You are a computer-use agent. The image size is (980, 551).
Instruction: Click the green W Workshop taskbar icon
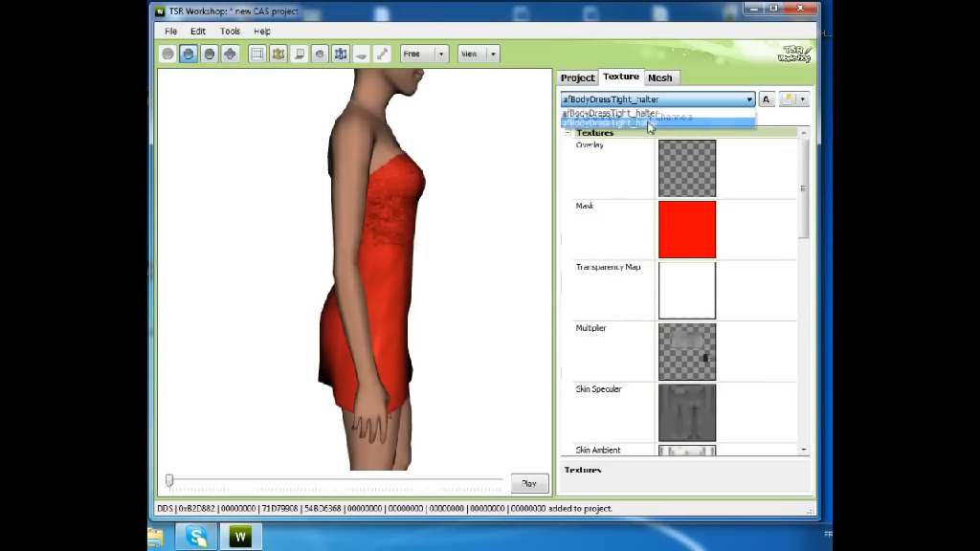coord(240,537)
